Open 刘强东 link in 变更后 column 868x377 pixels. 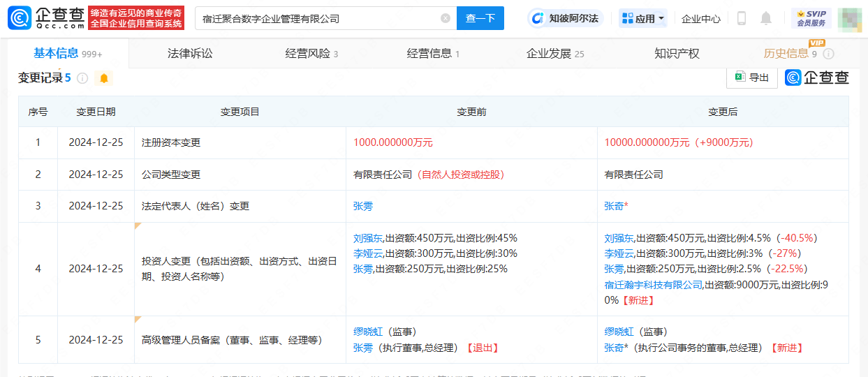pos(619,237)
